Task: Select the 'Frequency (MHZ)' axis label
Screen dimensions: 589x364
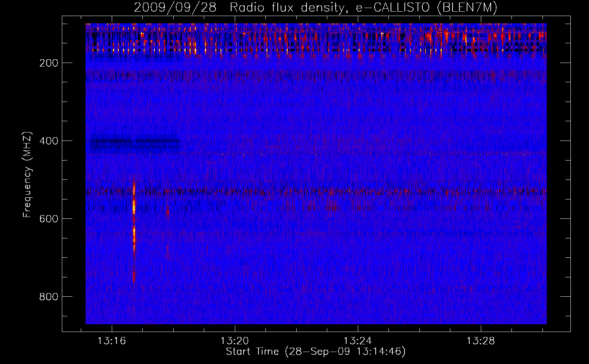Action: [27, 174]
